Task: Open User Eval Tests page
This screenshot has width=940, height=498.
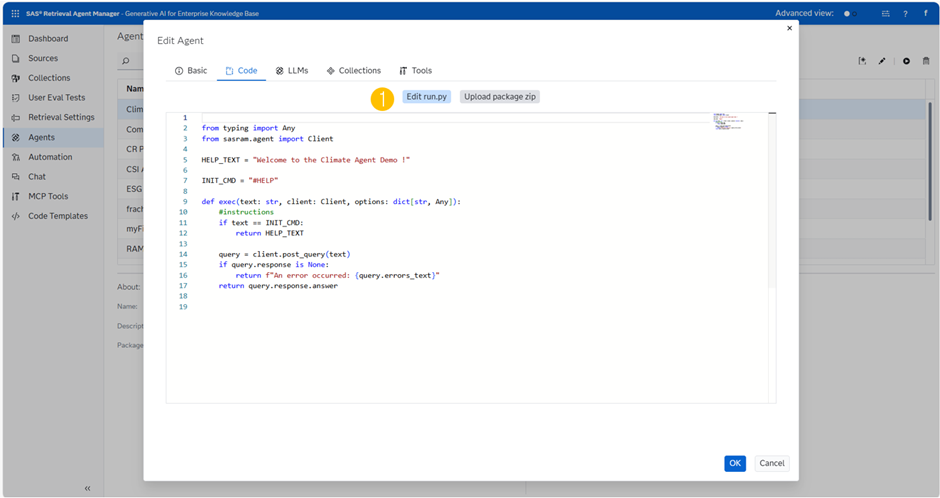Action: 56,98
